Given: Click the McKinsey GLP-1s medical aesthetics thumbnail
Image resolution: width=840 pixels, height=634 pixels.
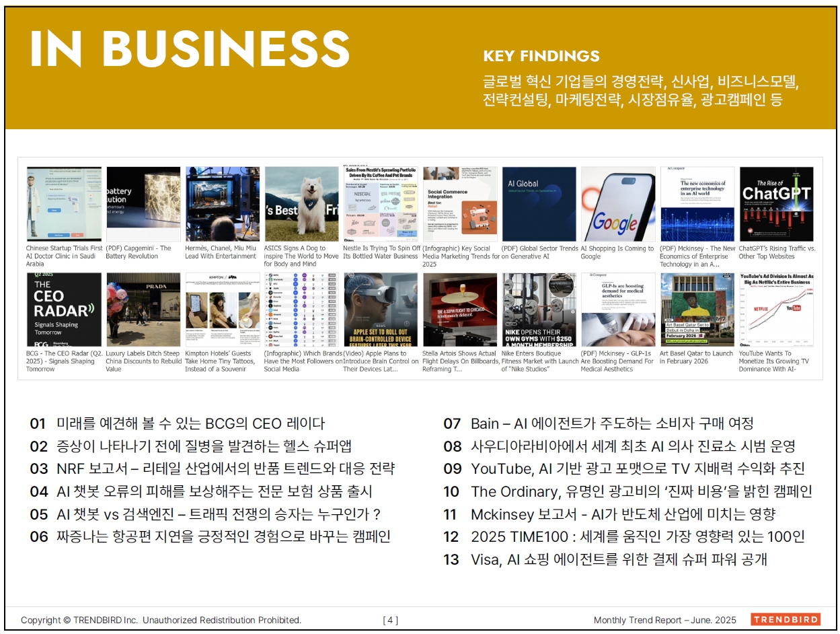Looking at the screenshot, I should point(618,310).
